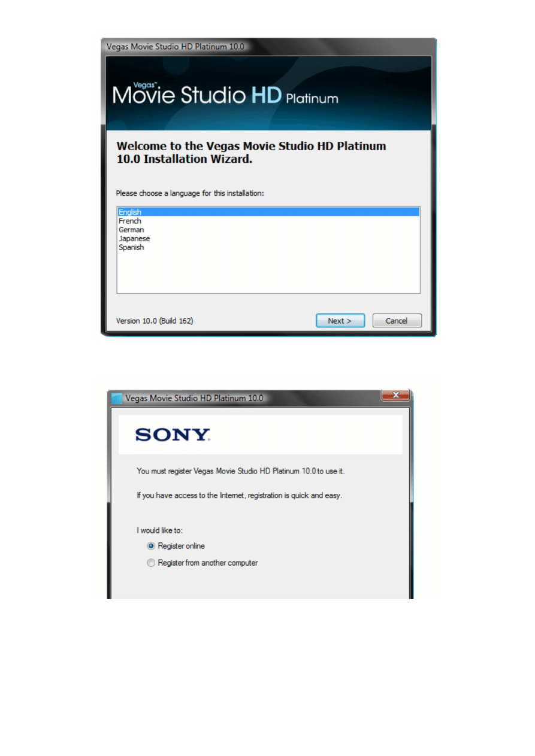Choose Register from another computer option
The image size is (535, 756).
click(151, 563)
